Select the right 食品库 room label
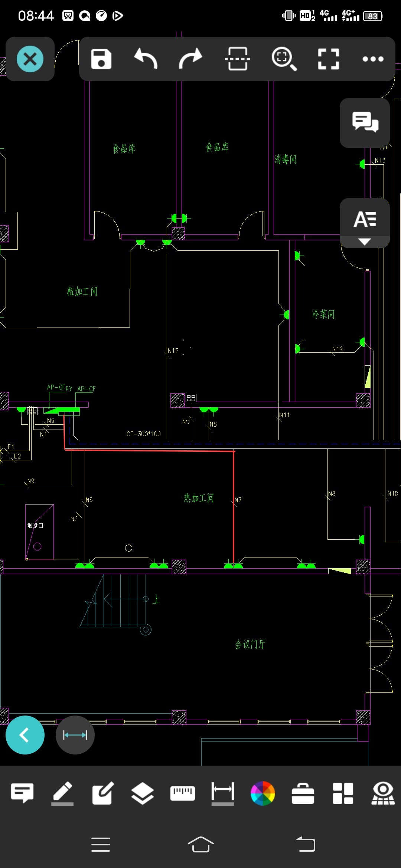This screenshot has width=401, height=868. click(217, 147)
